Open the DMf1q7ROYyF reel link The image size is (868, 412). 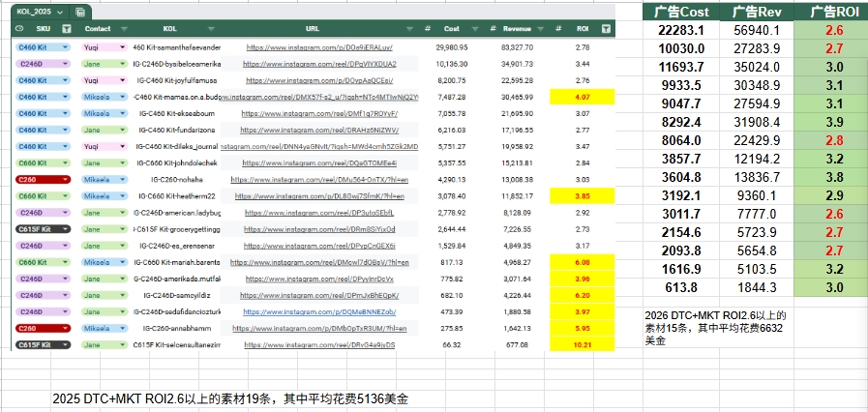point(319,114)
